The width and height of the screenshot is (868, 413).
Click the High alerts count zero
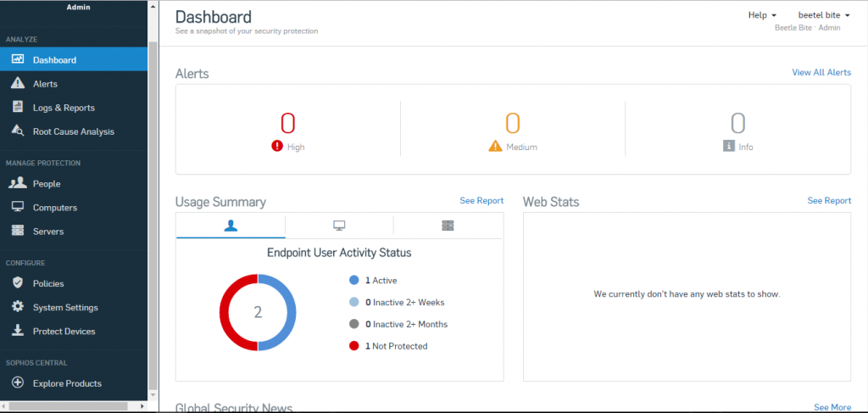coord(288,123)
